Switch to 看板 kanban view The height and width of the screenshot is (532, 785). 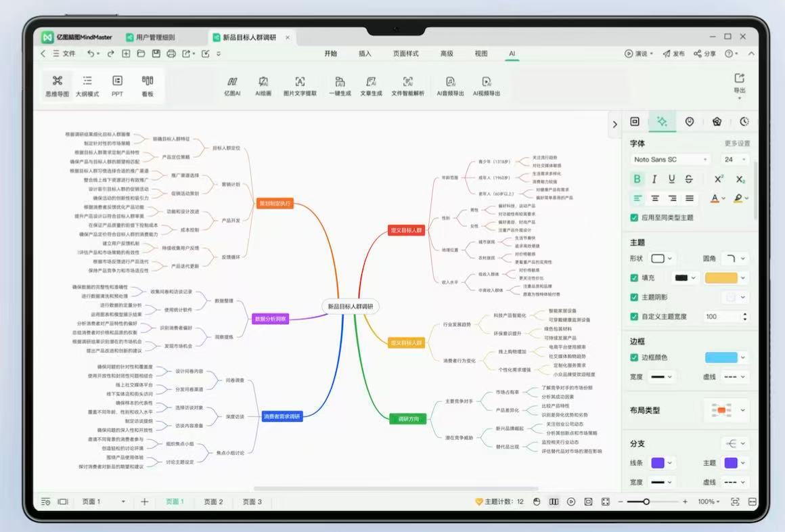point(148,86)
